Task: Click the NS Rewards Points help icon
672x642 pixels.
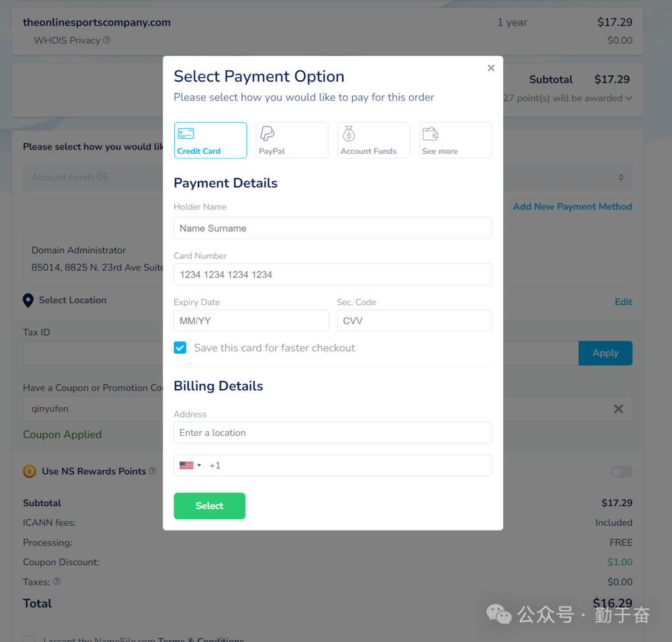Action: pyautogui.click(x=152, y=471)
